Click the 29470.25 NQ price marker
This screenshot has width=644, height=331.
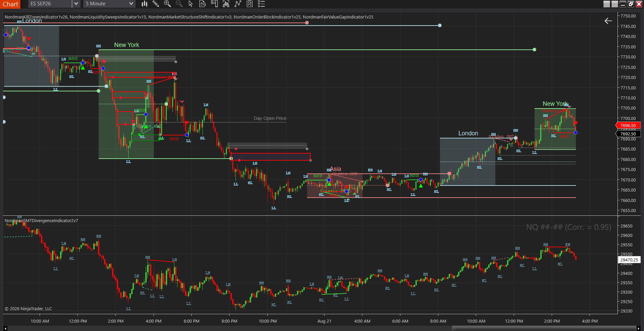[x=629, y=260]
